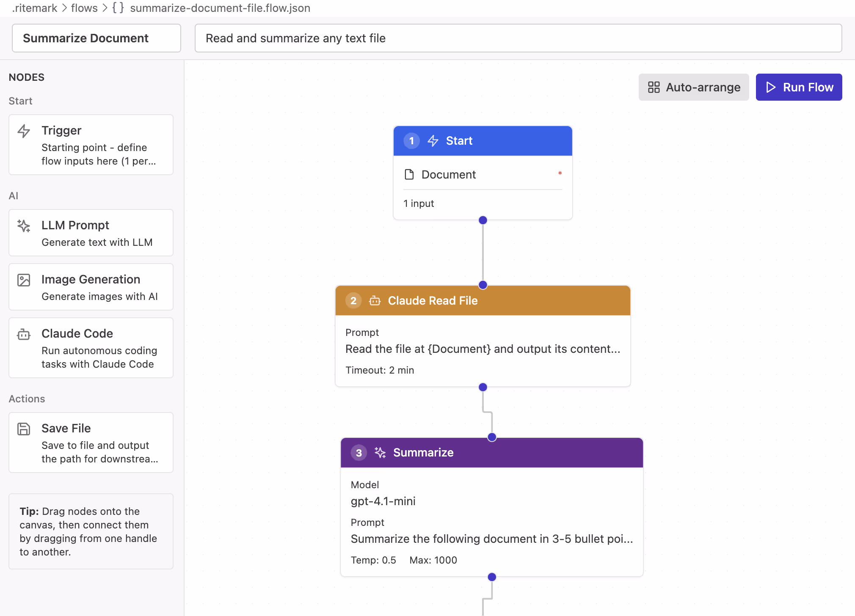Click the Auto-arrange button
This screenshot has height=616, width=855.
694,87
